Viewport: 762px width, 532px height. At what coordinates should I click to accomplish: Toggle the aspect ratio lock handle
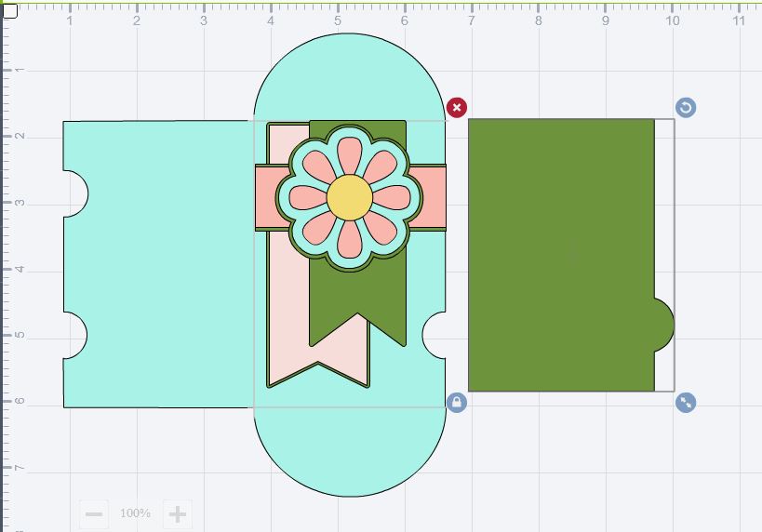[x=456, y=403]
